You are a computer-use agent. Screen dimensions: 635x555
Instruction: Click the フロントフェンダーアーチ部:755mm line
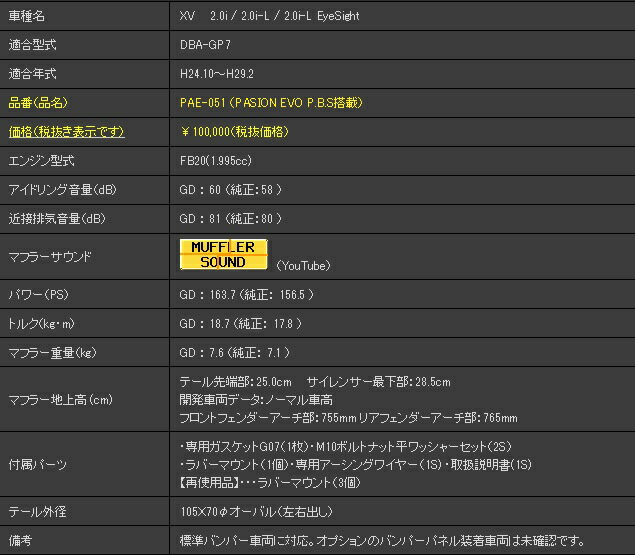[349, 418]
